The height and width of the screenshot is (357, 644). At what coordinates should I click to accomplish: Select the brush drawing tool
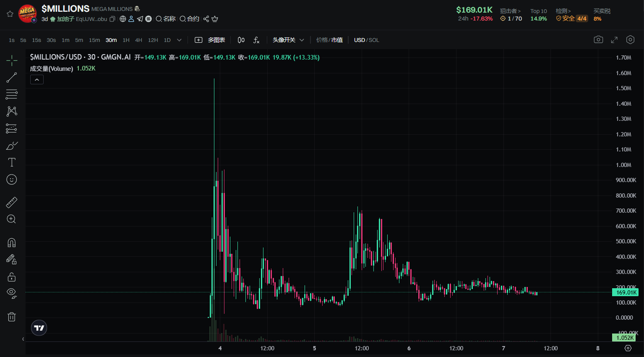12,146
